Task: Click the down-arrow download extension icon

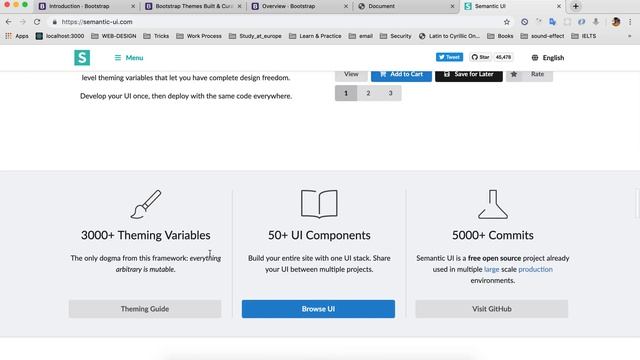Action: point(596,22)
